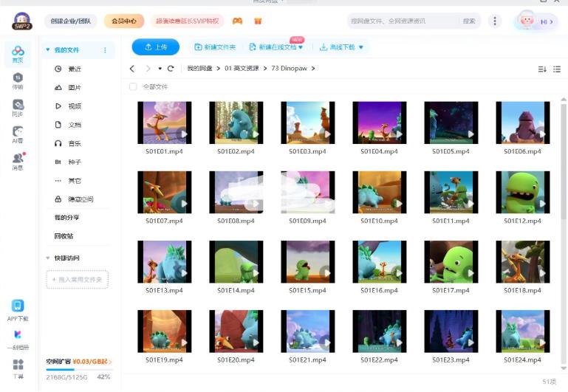Select S01E12.mp4 thumbnail
This screenshot has width=568, height=392.
click(523, 192)
